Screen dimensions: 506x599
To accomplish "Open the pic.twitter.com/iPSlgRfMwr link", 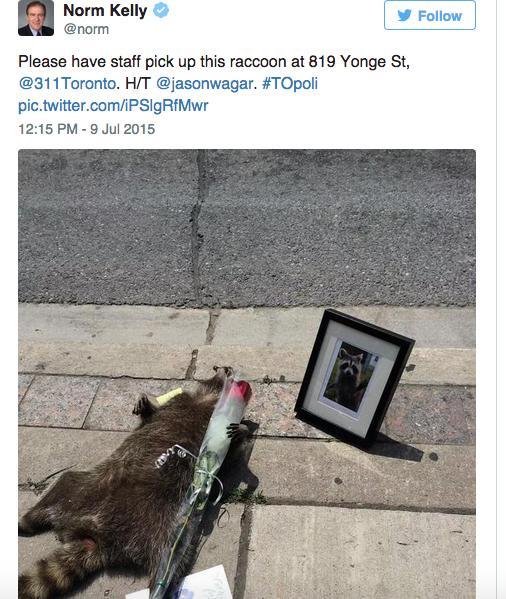I will click(x=113, y=106).
